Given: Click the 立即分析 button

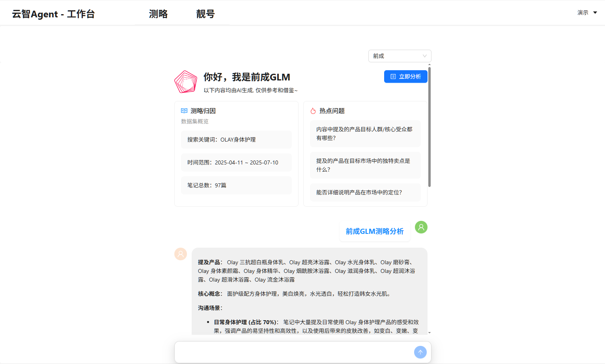Looking at the screenshot, I should (x=405, y=77).
